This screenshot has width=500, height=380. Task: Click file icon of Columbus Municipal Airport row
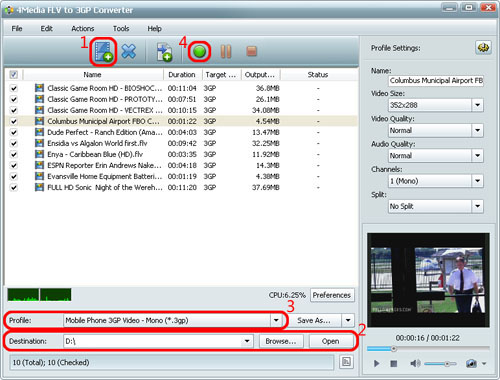pos(39,121)
